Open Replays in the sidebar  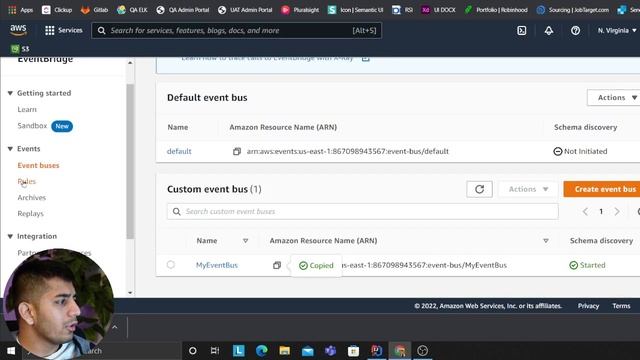point(30,213)
